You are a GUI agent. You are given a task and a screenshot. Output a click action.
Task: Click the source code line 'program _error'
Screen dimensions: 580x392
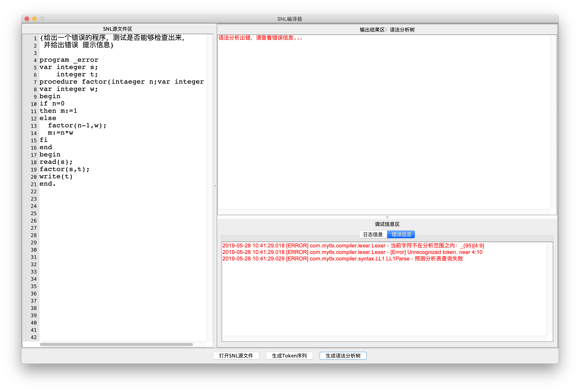click(x=69, y=60)
